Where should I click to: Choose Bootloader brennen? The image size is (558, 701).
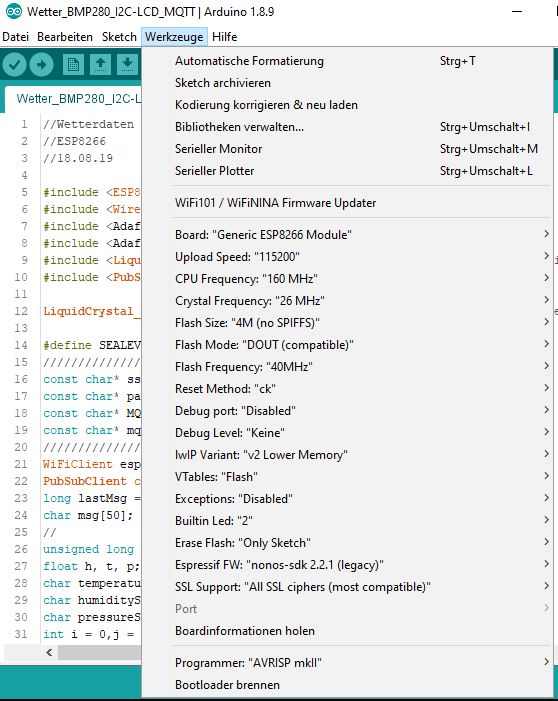point(348,684)
